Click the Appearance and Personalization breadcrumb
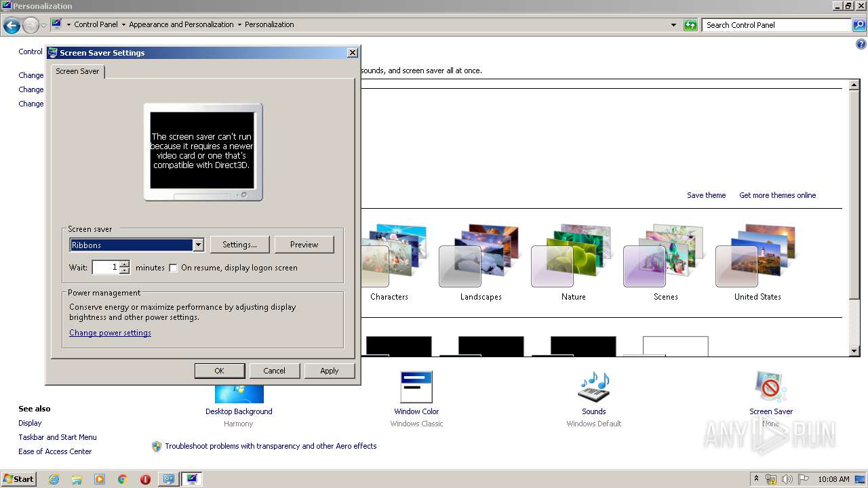 point(181,24)
